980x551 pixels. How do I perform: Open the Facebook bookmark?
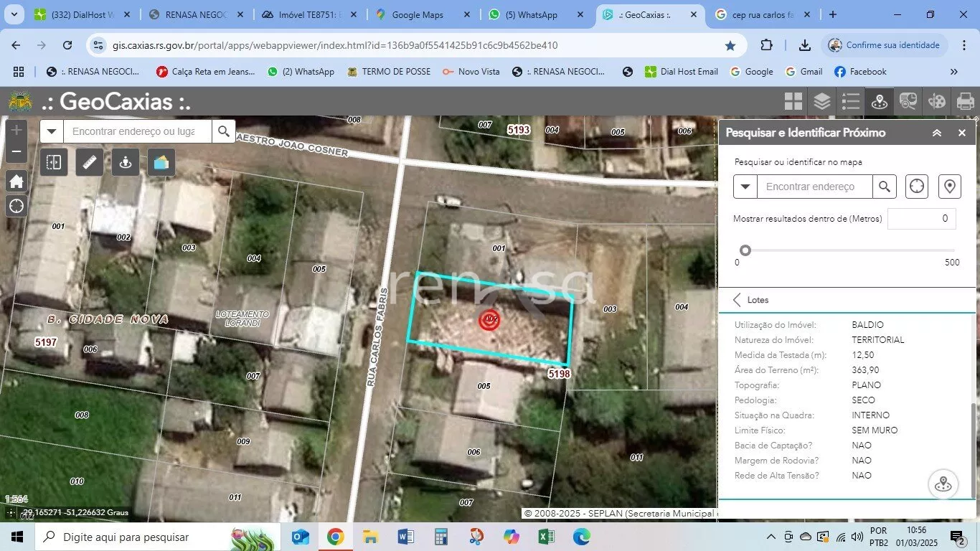point(860,72)
